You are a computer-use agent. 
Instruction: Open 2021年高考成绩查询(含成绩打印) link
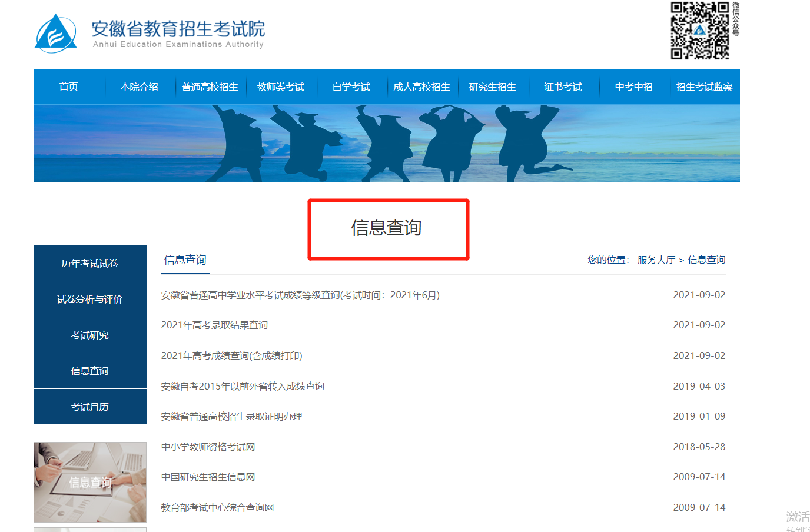coord(231,356)
